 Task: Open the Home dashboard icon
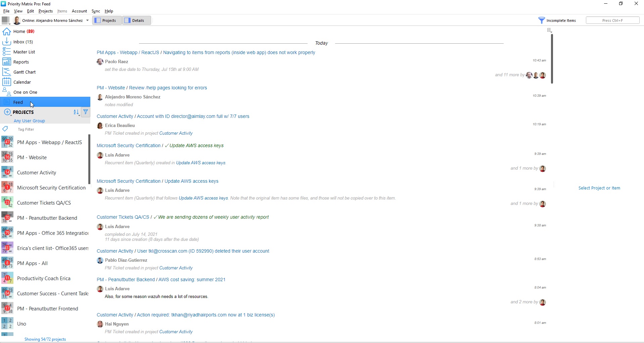pos(6,32)
